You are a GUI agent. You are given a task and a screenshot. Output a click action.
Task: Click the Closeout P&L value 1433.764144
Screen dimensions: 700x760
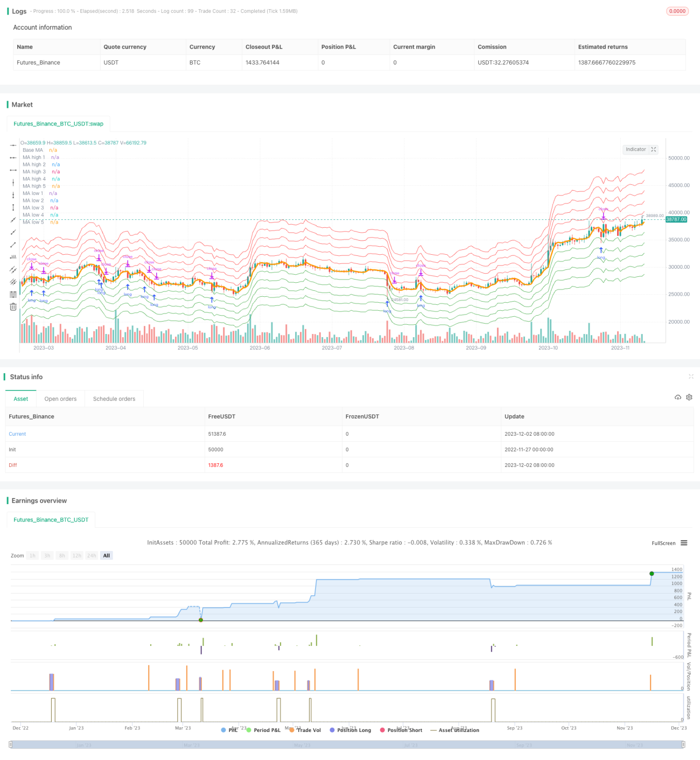point(262,62)
